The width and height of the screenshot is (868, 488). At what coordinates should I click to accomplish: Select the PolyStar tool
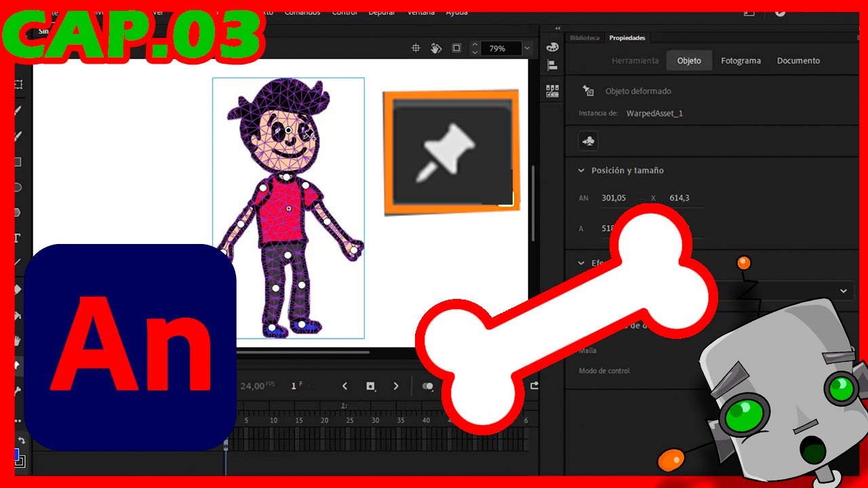click(x=18, y=212)
